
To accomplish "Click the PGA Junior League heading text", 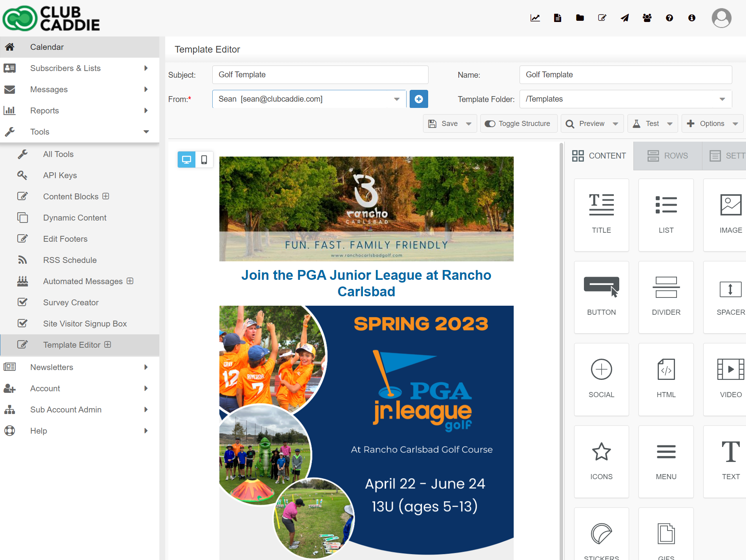I will [x=366, y=283].
